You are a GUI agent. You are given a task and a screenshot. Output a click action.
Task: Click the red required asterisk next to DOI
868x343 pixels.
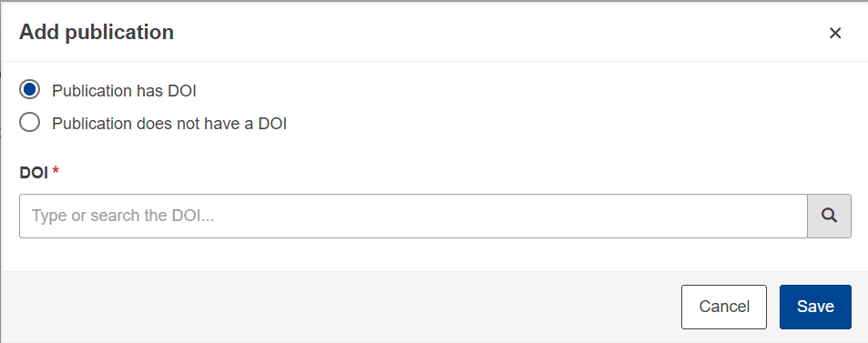click(56, 171)
